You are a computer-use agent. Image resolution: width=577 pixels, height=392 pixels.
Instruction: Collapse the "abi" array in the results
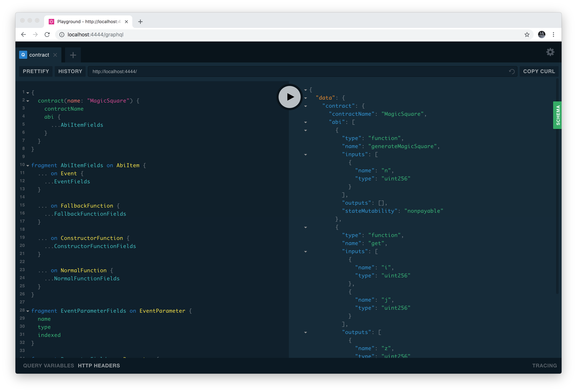coord(306,122)
